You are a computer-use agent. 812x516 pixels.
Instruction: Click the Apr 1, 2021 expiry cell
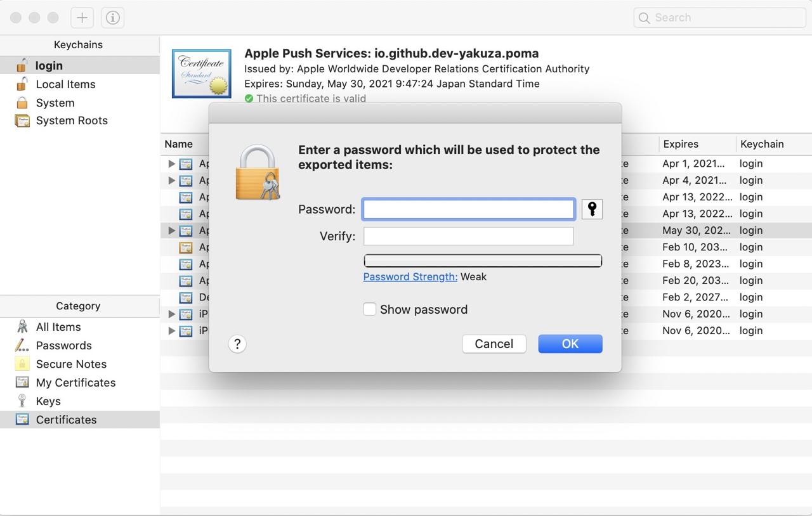point(693,164)
